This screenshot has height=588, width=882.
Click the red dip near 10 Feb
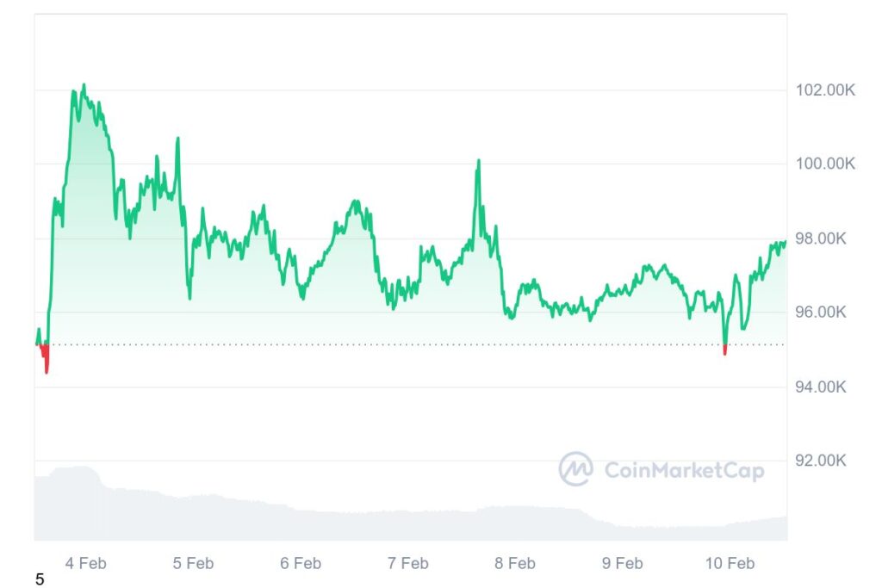point(725,351)
